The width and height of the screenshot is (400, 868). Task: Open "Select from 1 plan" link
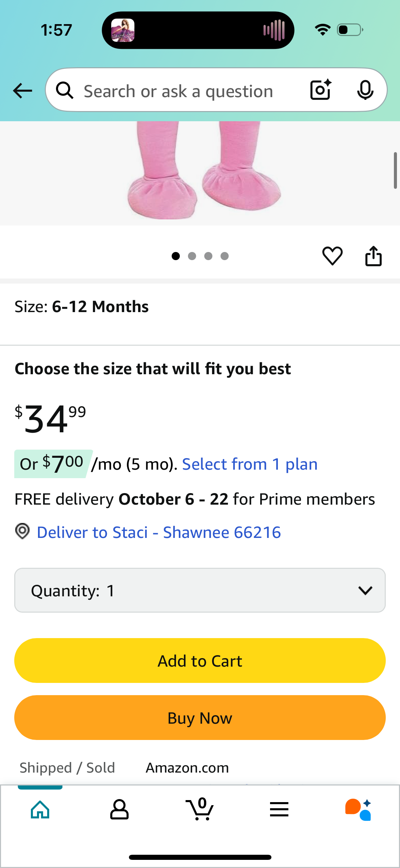[x=250, y=464]
